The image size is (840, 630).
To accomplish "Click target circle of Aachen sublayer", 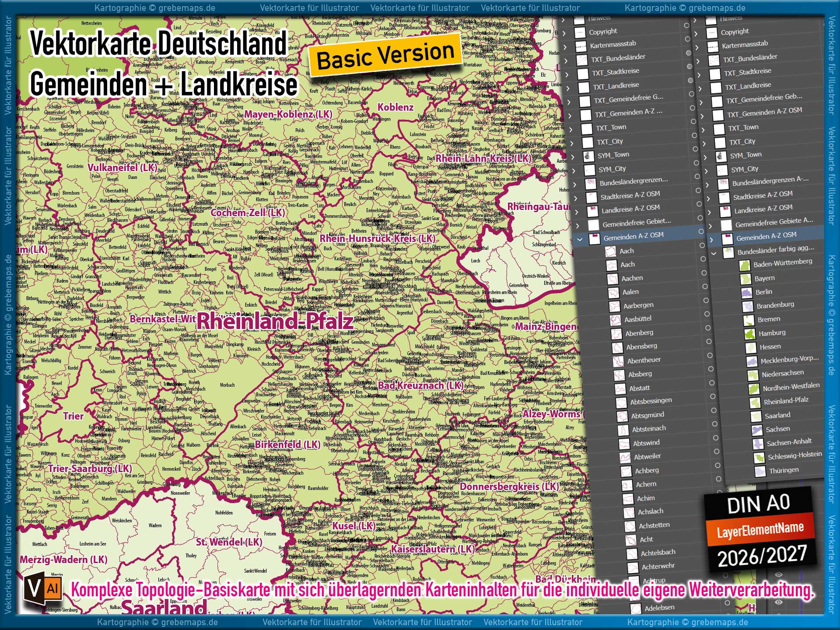I will click(x=704, y=273).
